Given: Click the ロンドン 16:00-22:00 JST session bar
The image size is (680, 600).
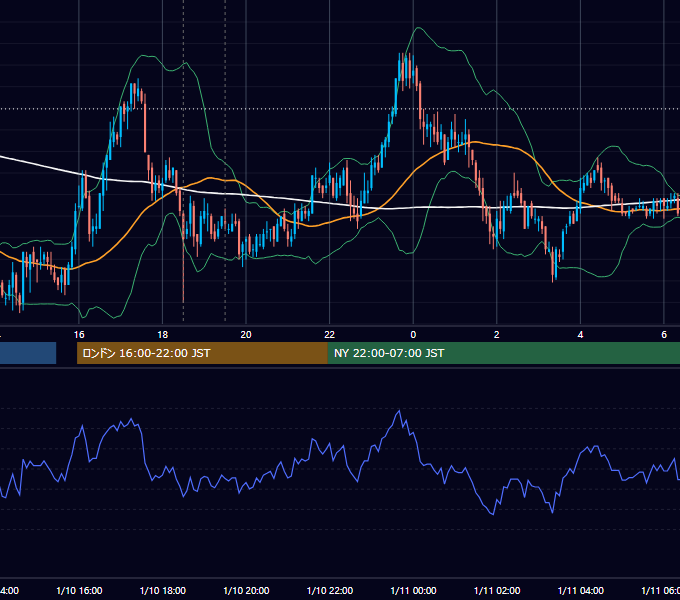Looking at the screenshot, I should pos(202,353).
